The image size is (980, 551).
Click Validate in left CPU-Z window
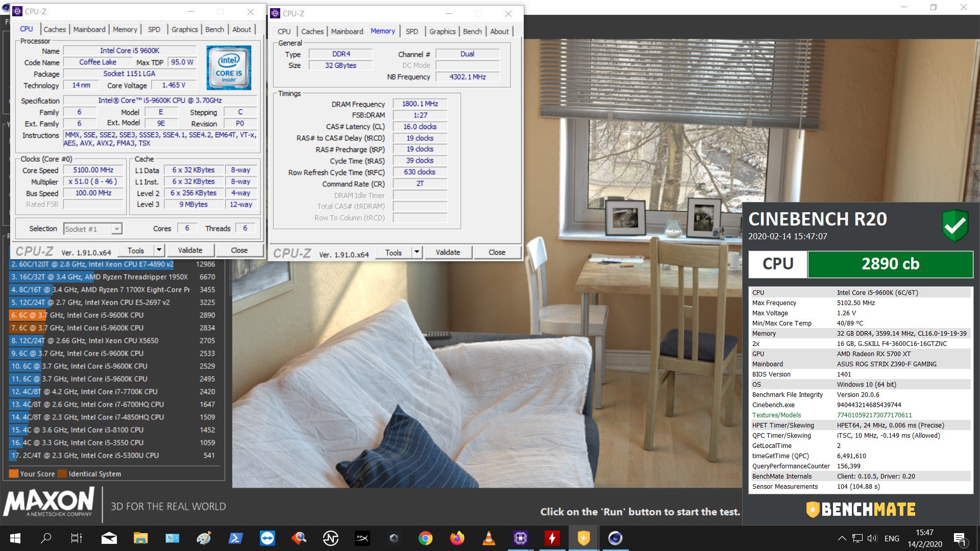[x=190, y=251]
